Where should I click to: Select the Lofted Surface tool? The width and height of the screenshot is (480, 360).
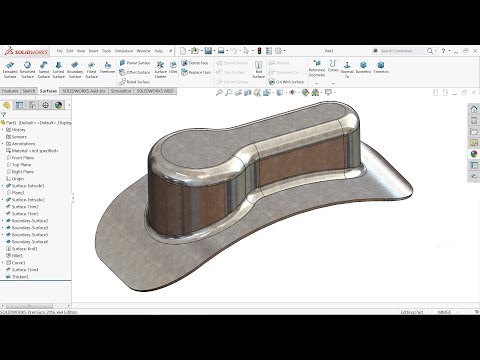click(58, 69)
